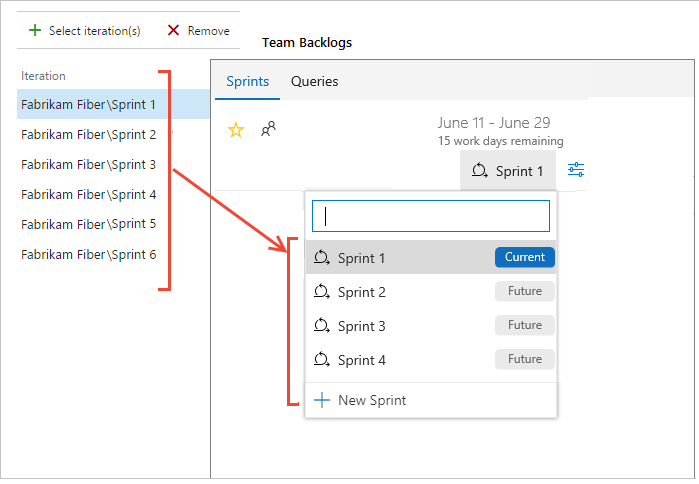
Task: Click the Sprint 2 iteration icon in dropdown
Action: click(322, 292)
